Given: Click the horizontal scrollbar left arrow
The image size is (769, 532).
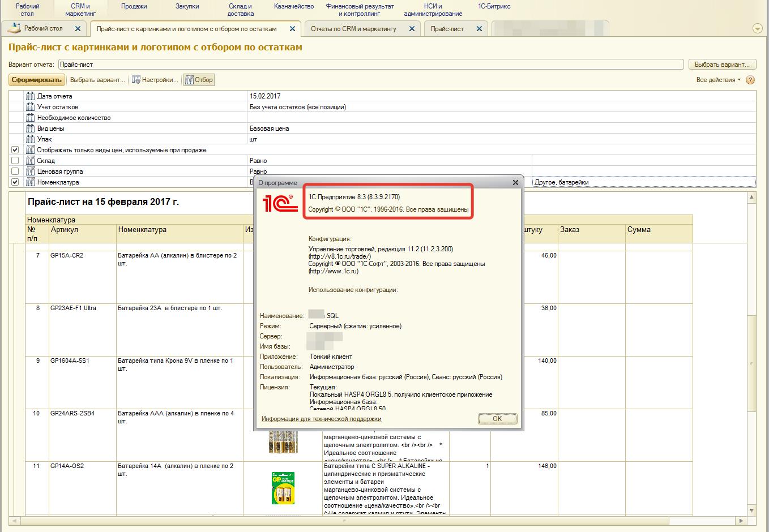Looking at the screenshot, I should pos(15,520).
